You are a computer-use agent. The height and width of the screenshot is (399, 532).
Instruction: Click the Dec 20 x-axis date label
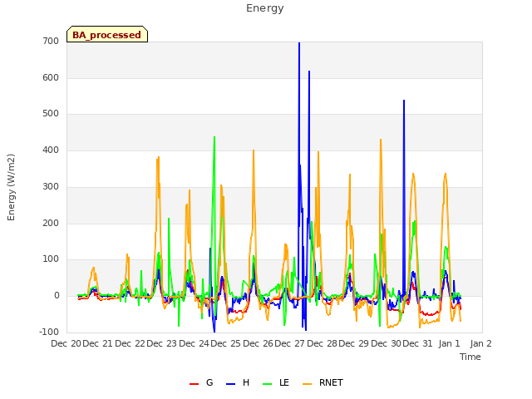66,343
